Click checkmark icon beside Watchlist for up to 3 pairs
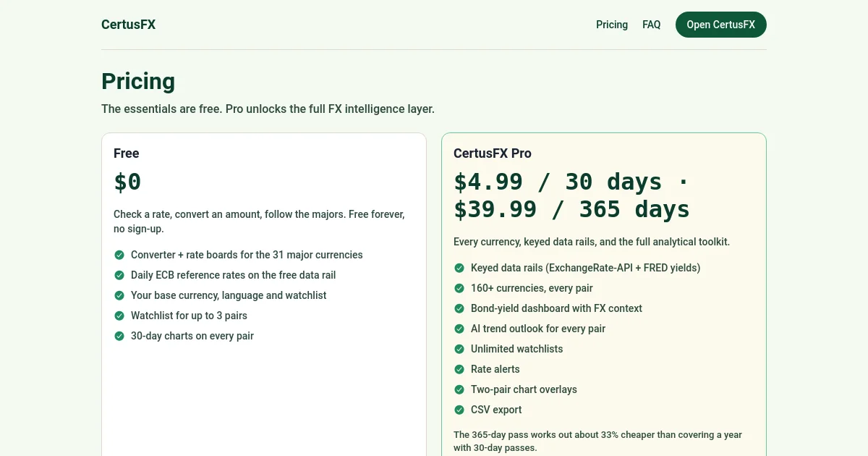This screenshot has width=868, height=456. [119, 316]
